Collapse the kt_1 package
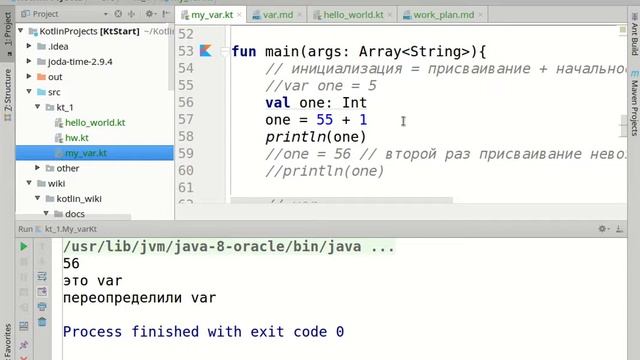 (38, 107)
